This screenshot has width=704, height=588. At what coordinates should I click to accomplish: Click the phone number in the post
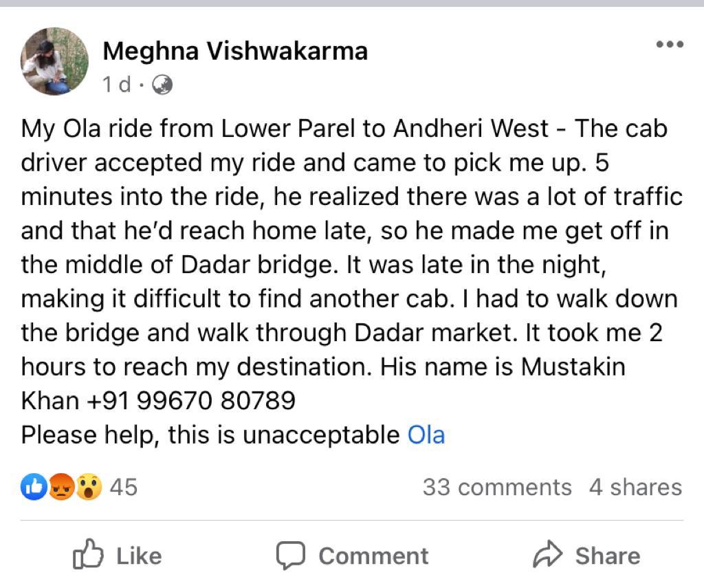pos(191,400)
